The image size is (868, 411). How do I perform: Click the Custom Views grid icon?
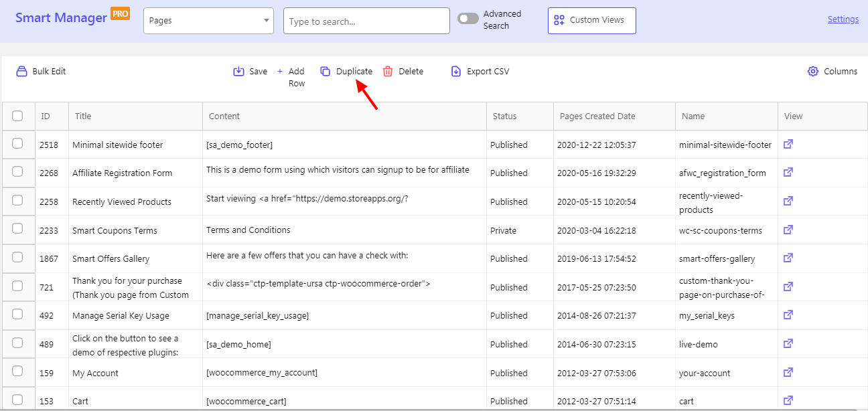coord(559,20)
